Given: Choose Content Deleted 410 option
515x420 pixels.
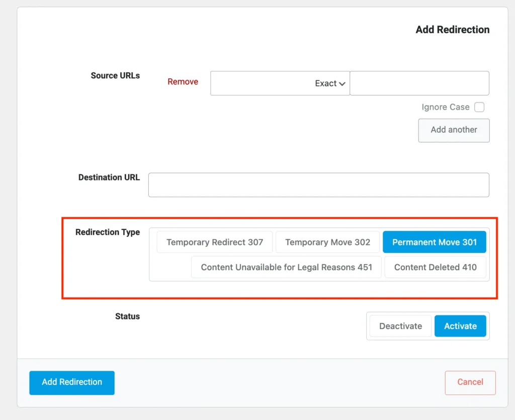Looking at the screenshot, I should point(435,267).
